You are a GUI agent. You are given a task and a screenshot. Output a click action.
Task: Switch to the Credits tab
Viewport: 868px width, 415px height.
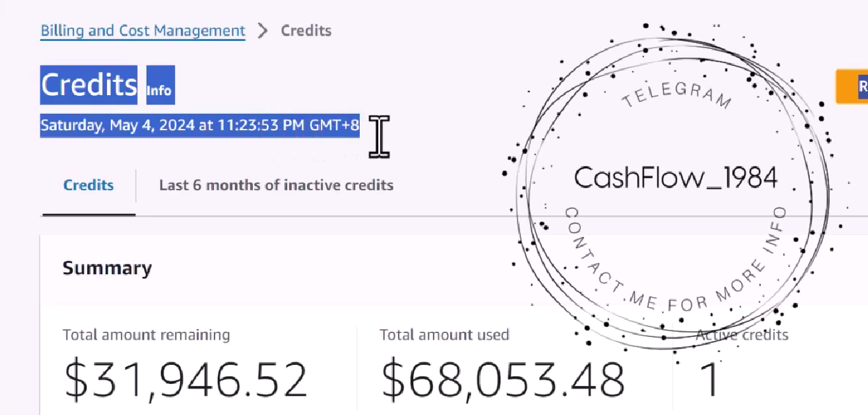pyautogui.click(x=88, y=185)
